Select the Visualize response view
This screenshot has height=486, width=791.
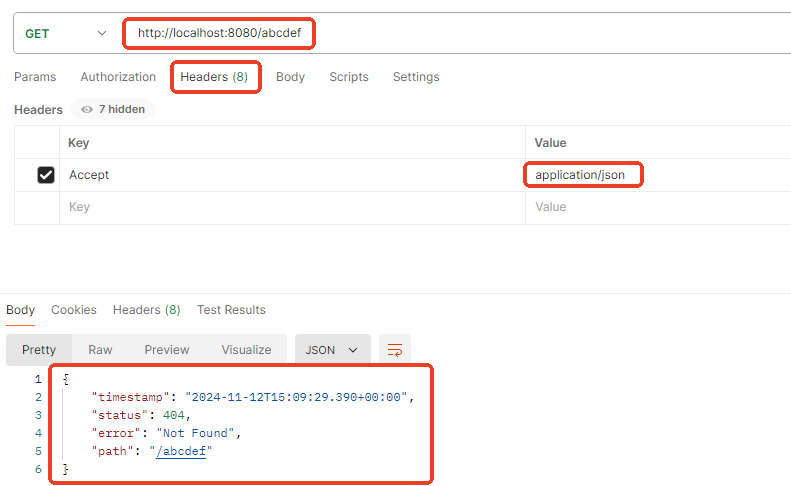[246, 350]
